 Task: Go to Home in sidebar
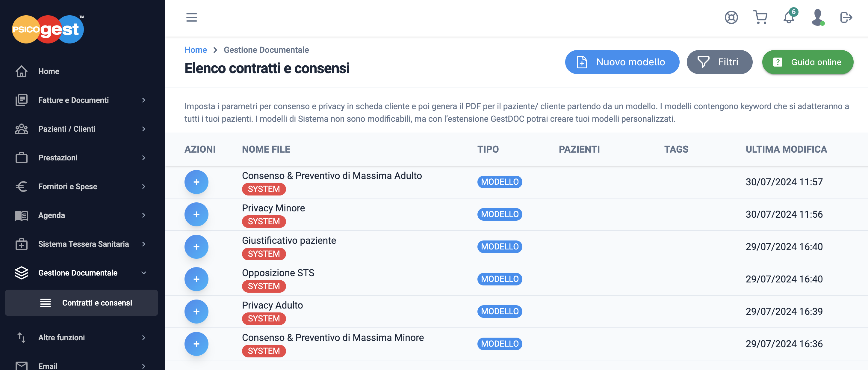(81, 71)
